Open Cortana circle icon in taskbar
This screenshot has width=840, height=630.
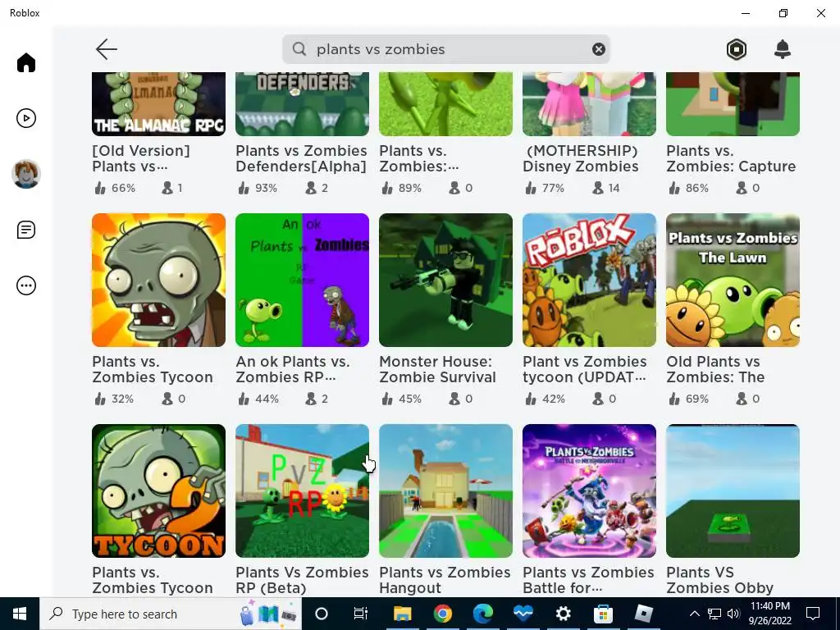tap(322, 614)
